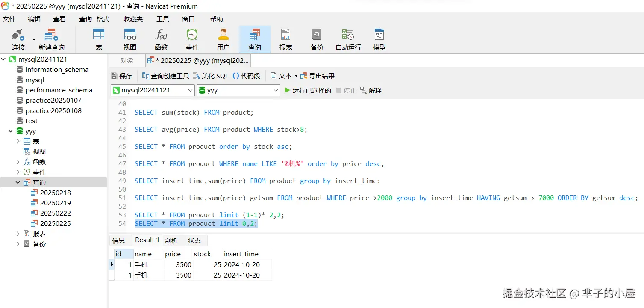Viewport: 644px width, 308px height.
Task: Switch to the Result 1 tab
Action: pyautogui.click(x=147, y=240)
